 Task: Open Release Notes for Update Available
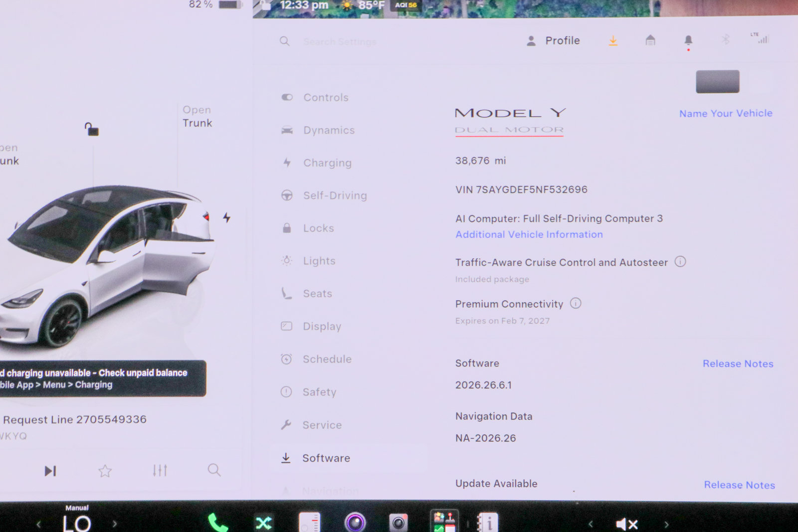[740, 485]
